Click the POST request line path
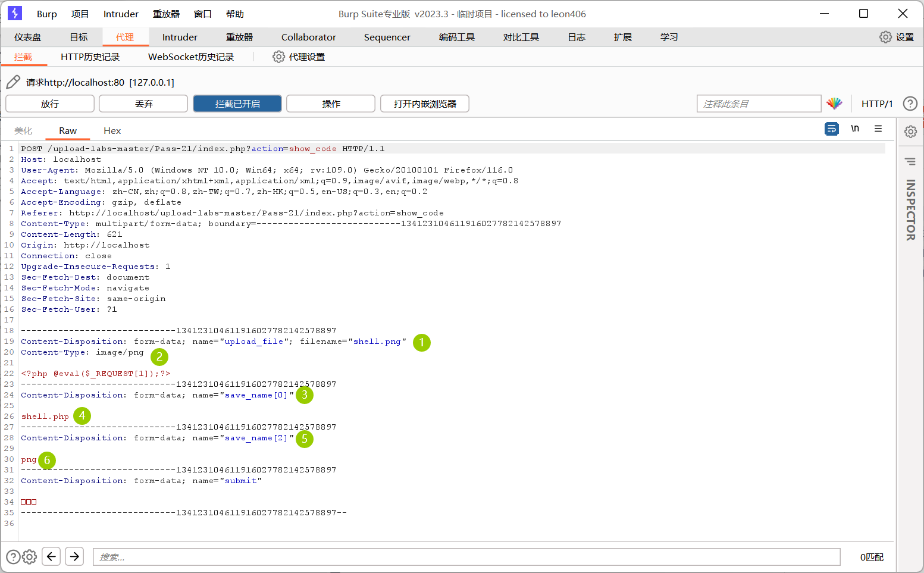The height and width of the screenshot is (573, 924). pyautogui.click(x=192, y=149)
